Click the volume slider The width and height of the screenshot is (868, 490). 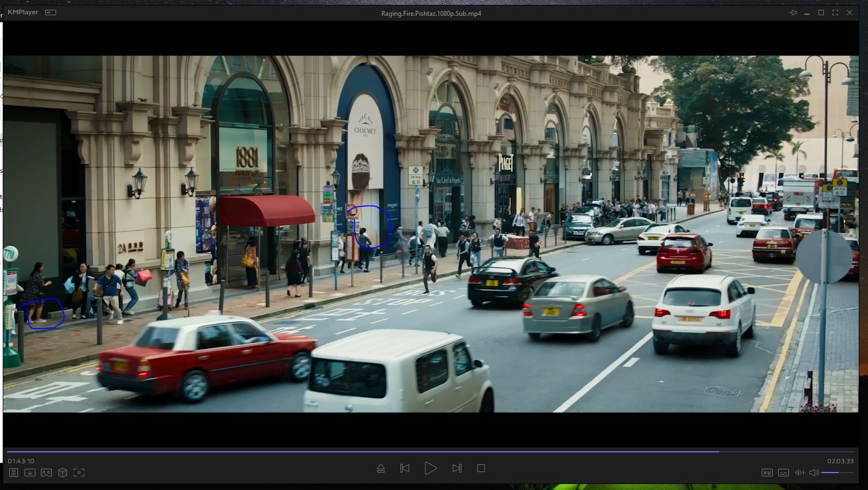[x=837, y=473]
